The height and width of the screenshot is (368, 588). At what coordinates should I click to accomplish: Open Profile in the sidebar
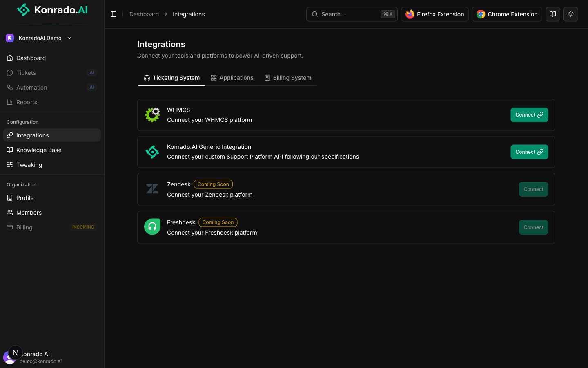click(x=52, y=198)
